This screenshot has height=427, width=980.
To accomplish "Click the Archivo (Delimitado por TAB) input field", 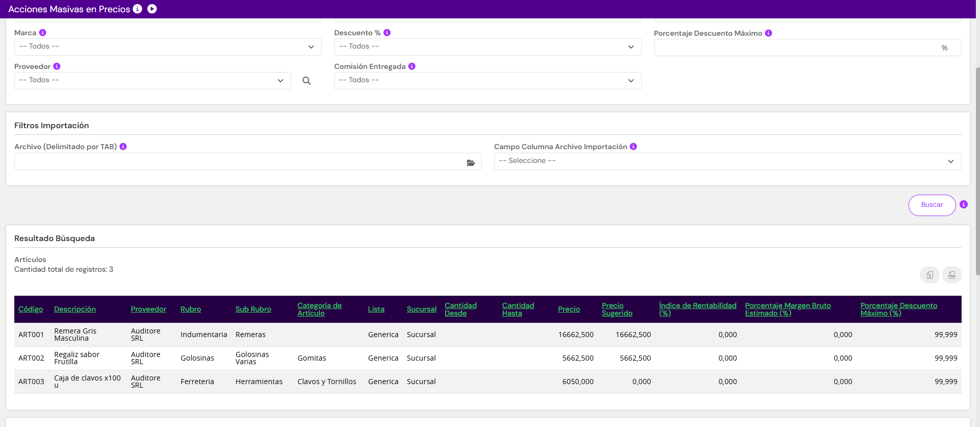I will pos(248,161).
